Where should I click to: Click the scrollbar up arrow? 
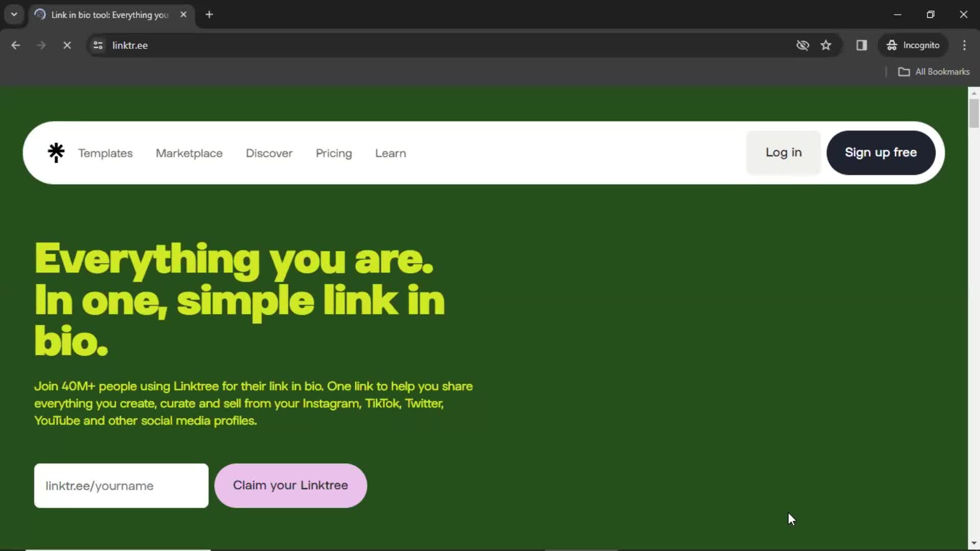(x=974, y=93)
